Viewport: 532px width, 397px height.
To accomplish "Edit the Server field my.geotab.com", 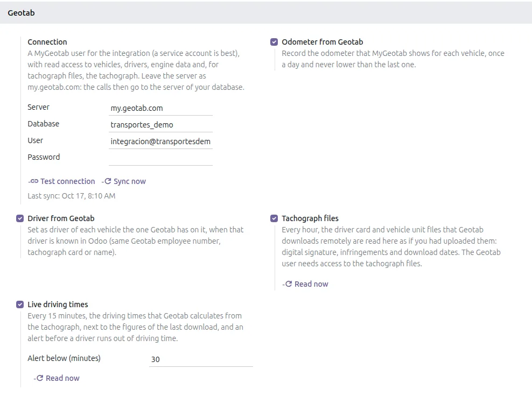I will pos(160,108).
